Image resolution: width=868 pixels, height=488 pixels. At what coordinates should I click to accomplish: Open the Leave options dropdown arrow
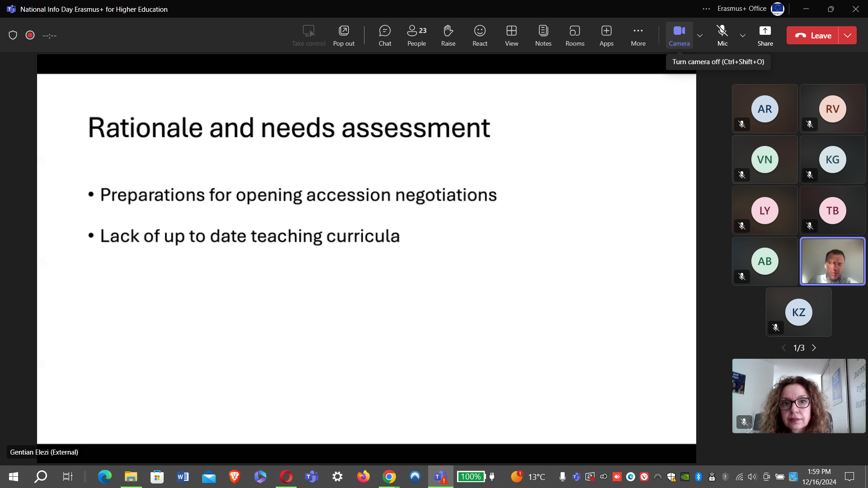coord(848,35)
